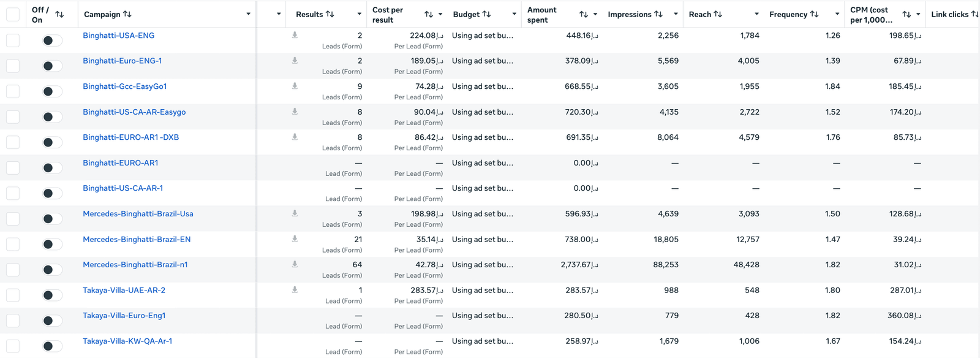980x358 pixels.
Task: Sort arrows next to Campaign header
Action: (127, 14)
